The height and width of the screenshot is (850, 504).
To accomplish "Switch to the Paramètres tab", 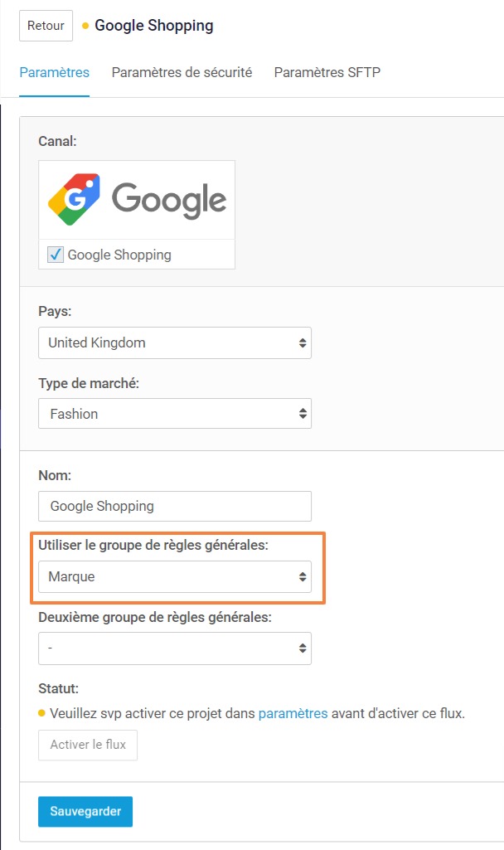I will pos(54,72).
